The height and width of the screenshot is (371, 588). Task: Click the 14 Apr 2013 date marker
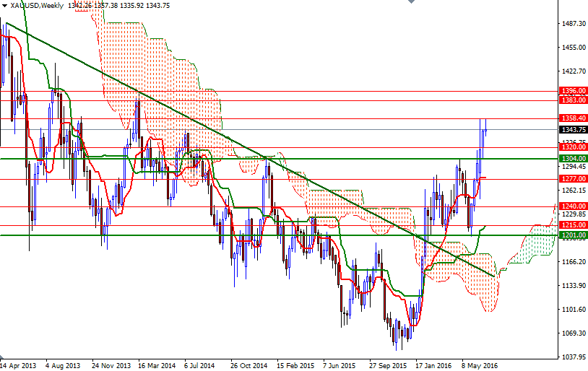(18, 365)
